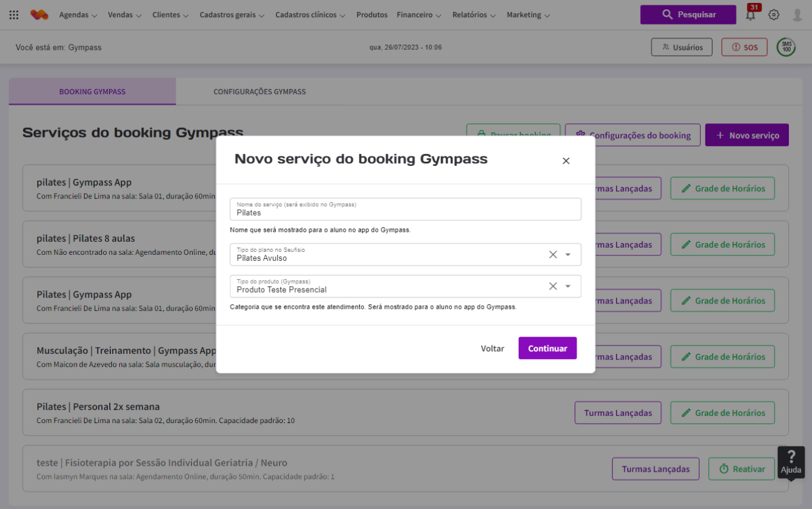The height and width of the screenshot is (509, 812).
Task: Open the Clientes menu
Action: click(171, 15)
